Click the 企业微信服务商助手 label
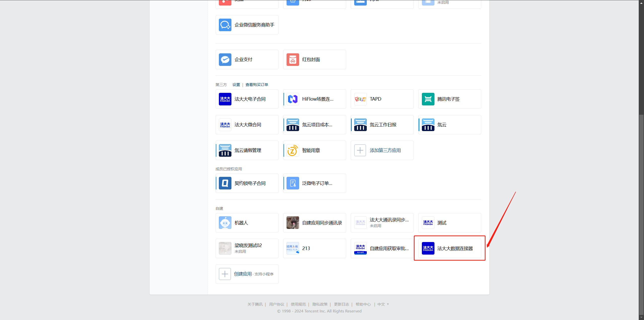Viewport: 644px width, 320px height. coord(254,25)
